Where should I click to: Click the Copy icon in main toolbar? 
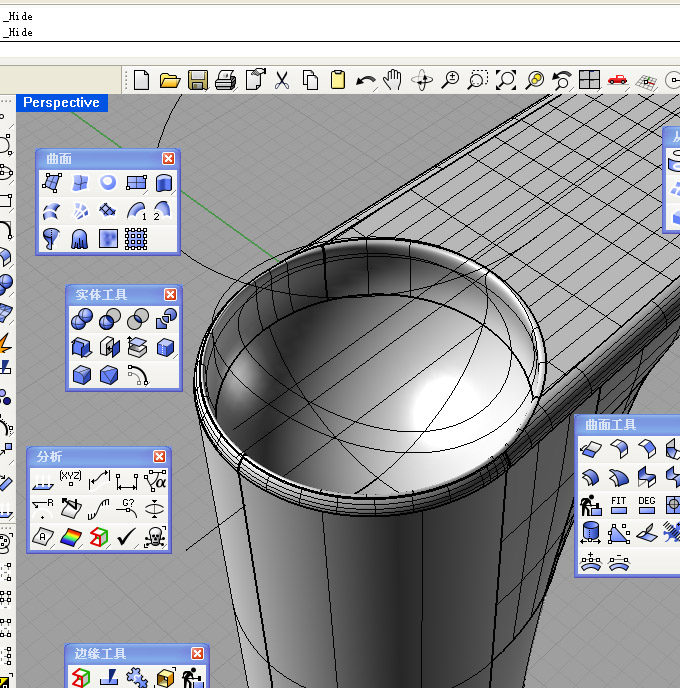click(310, 80)
